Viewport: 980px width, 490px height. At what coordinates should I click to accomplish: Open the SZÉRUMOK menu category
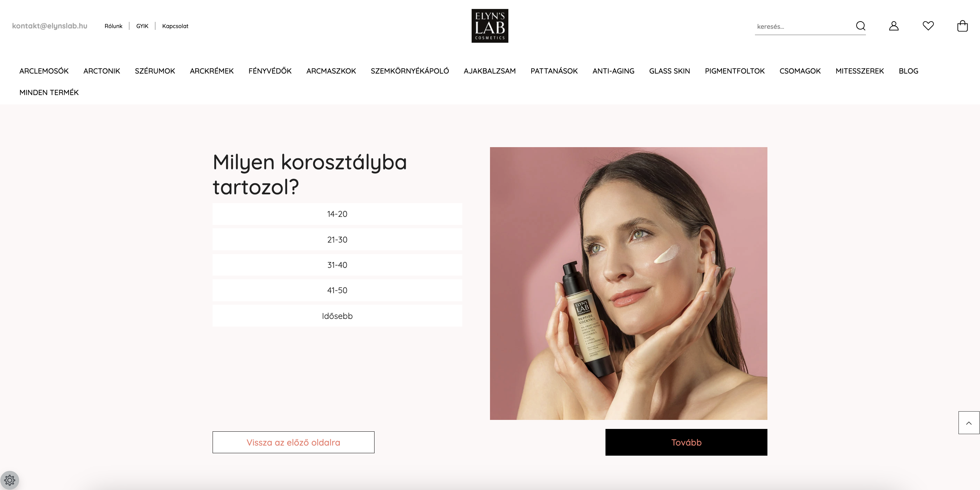tap(155, 71)
